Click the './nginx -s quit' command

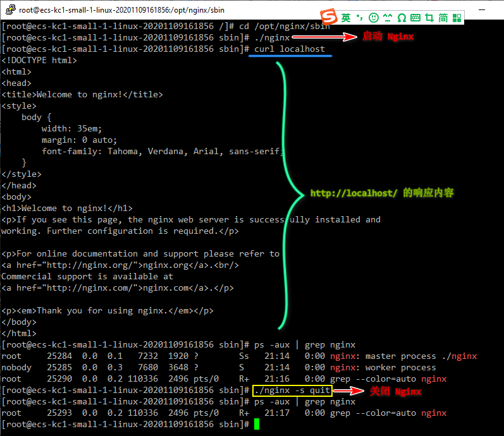[x=292, y=391]
